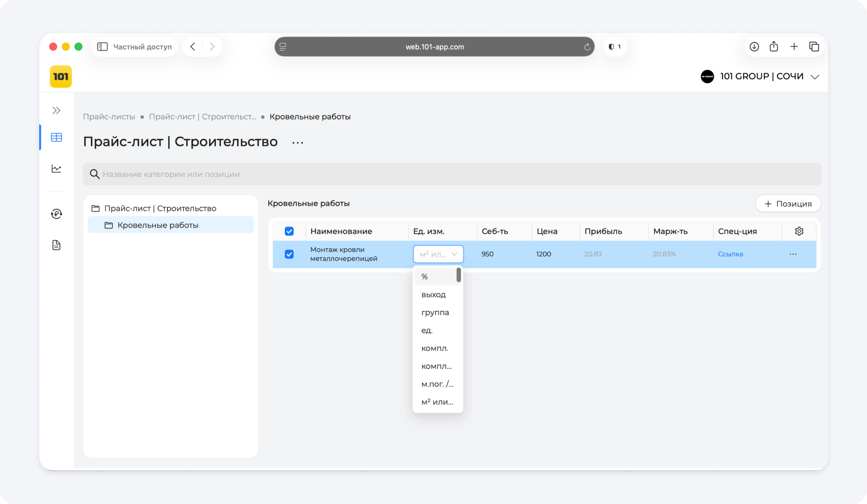Open table column settings gear icon
Image resolution: width=867 pixels, height=504 pixels.
click(799, 231)
